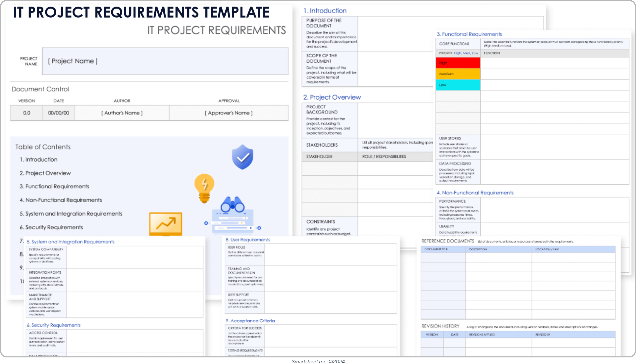This screenshot has width=636, height=364.
Task: Click 'REFERENCE DOCUMENTS' heading
Action: tap(448, 241)
